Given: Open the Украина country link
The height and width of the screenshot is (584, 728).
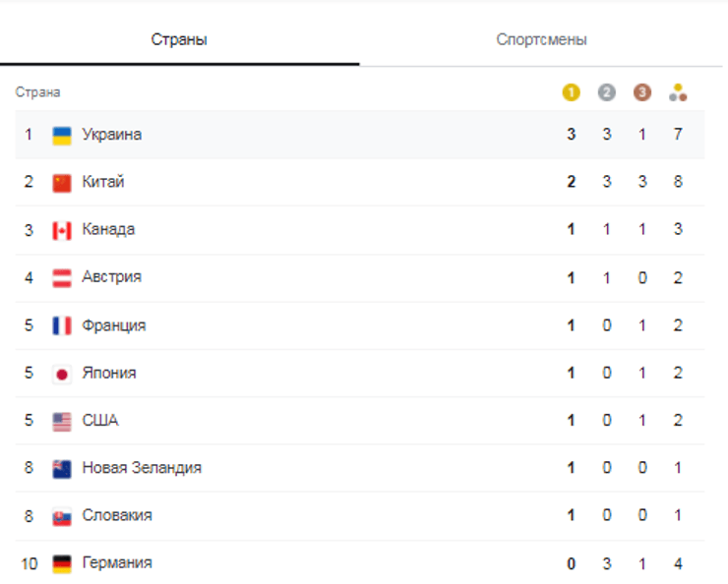Looking at the screenshot, I should (111, 135).
